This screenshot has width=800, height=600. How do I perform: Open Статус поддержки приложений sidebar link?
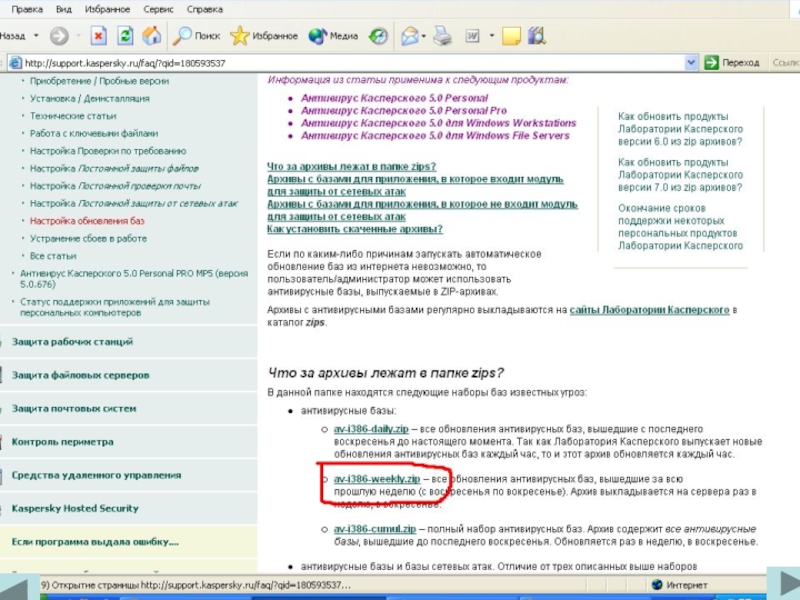pyautogui.click(x=115, y=307)
